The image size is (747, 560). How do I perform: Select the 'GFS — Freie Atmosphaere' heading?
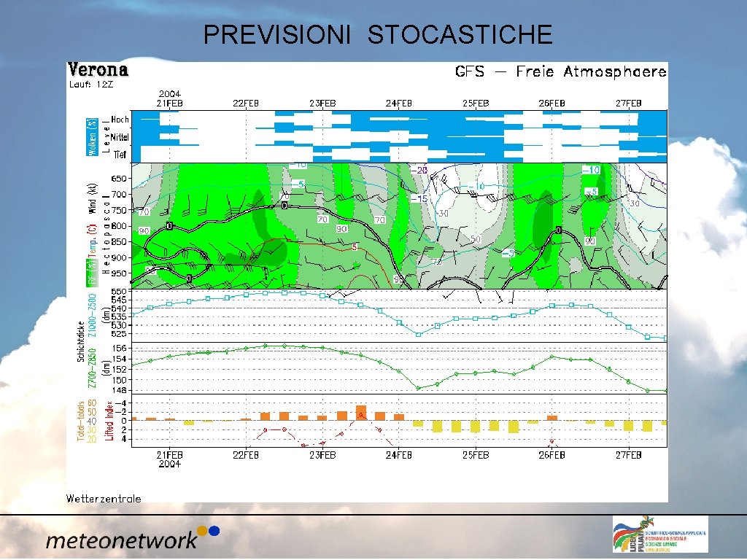pos(561,71)
